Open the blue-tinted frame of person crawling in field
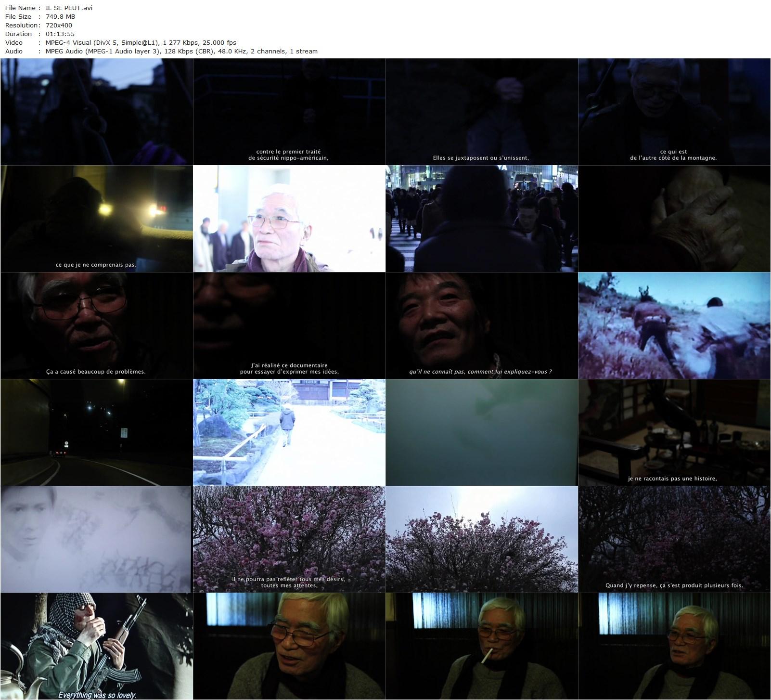Screen dimensions: 771x700 (674, 326)
